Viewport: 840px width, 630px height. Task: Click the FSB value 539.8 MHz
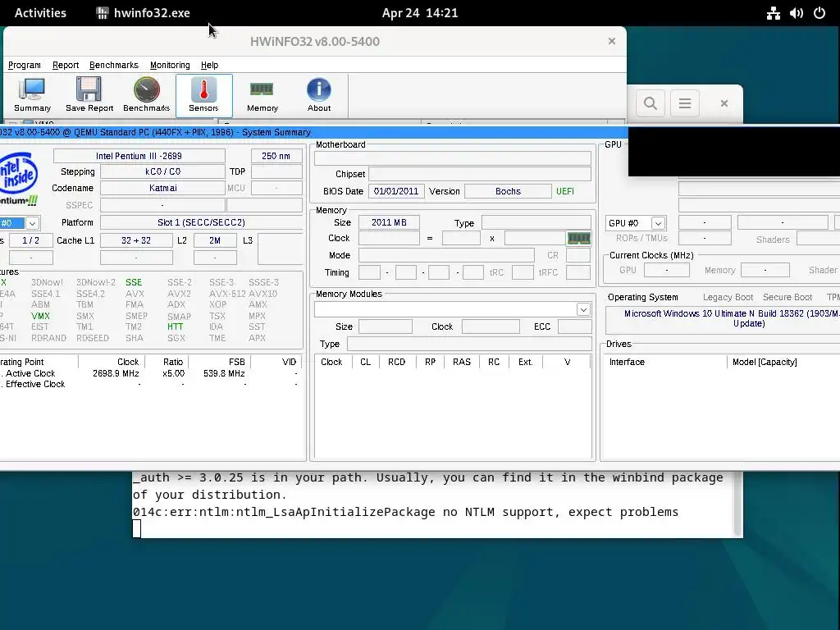(224, 373)
